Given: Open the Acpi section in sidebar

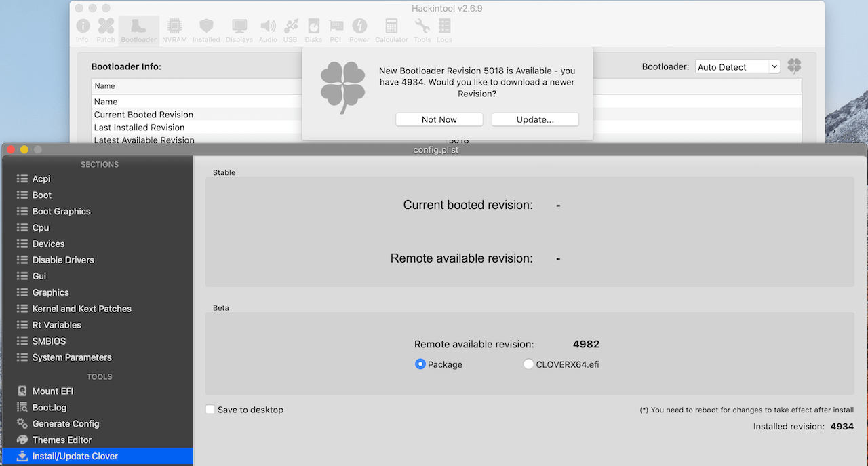Looking at the screenshot, I should (x=98, y=179).
